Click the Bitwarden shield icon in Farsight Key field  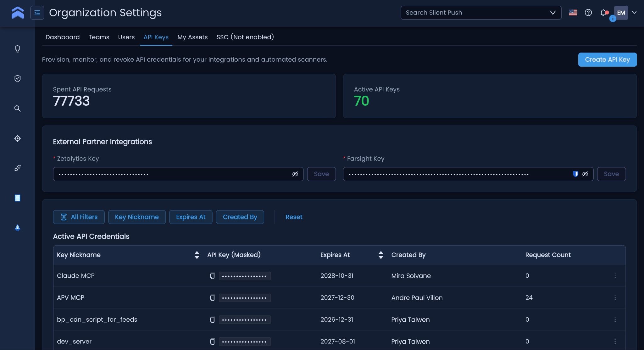point(575,174)
